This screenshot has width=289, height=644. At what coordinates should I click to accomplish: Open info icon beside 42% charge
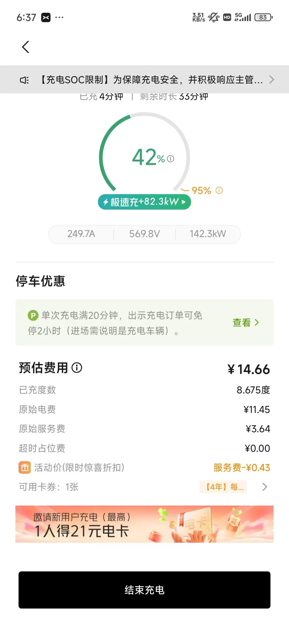(x=170, y=159)
